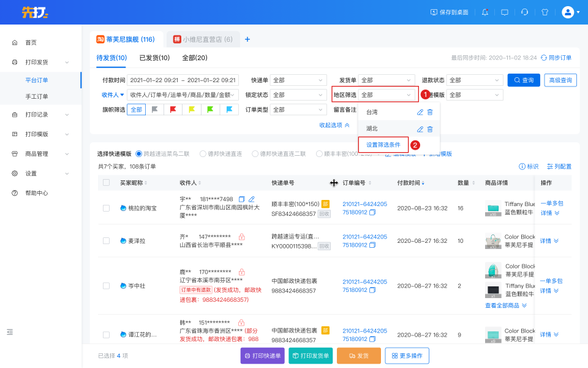Click the customer service headset icon
This screenshot has width=588, height=368.
click(x=524, y=12)
